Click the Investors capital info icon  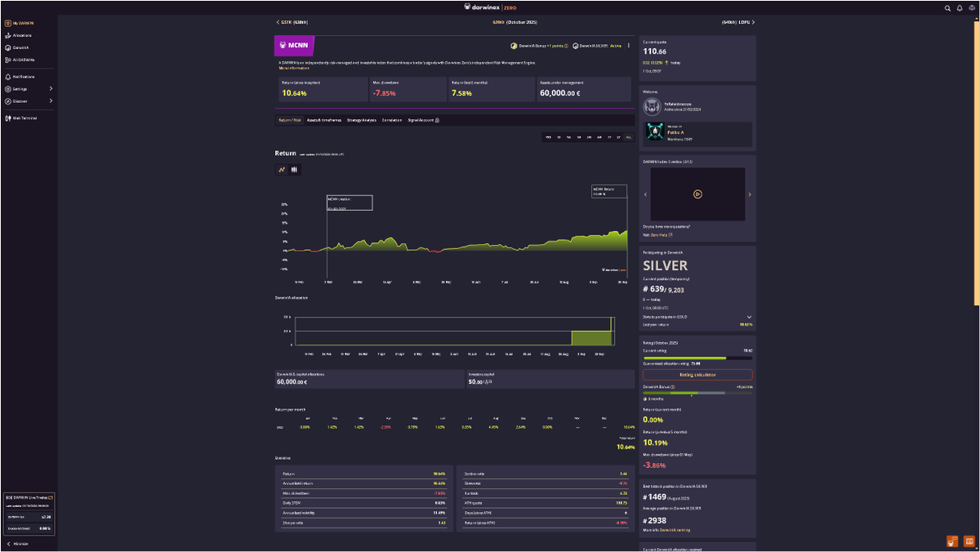click(490, 382)
